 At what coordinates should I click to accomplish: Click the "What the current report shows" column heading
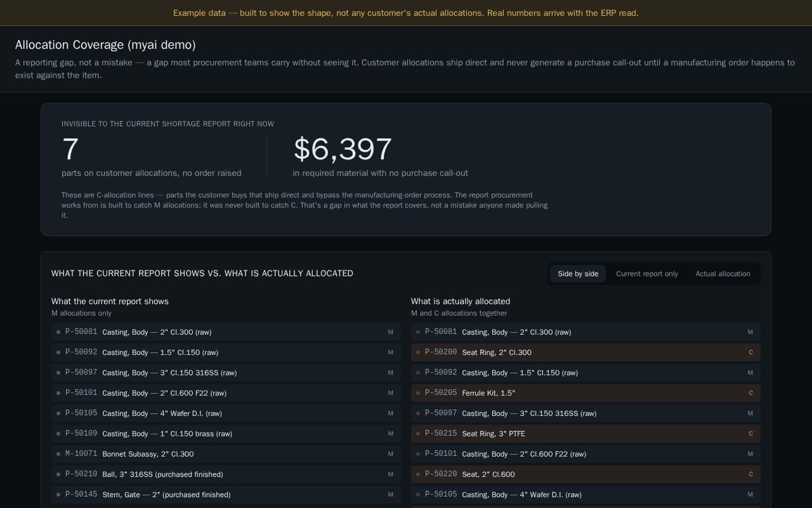[x=110, y=302]
